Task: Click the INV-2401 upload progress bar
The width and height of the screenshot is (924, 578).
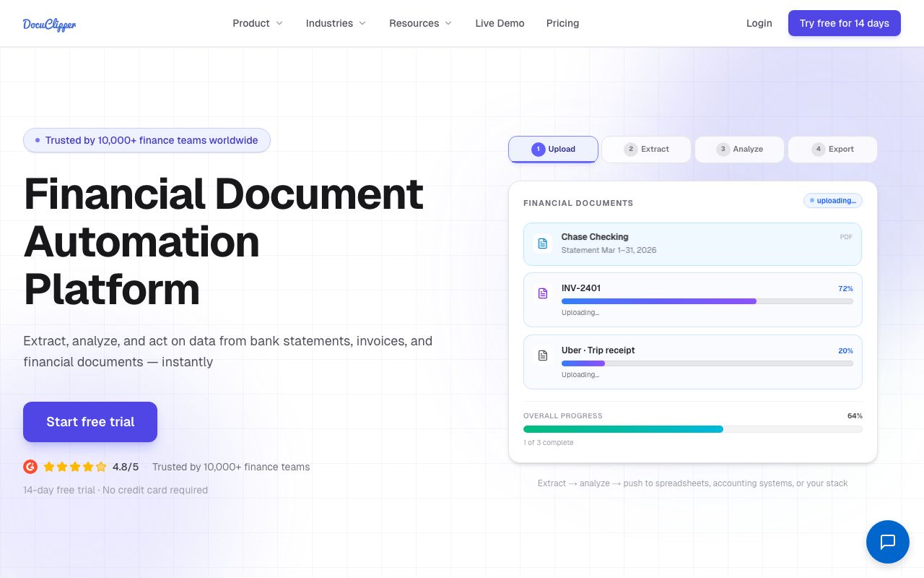Action: pos(707,301)
